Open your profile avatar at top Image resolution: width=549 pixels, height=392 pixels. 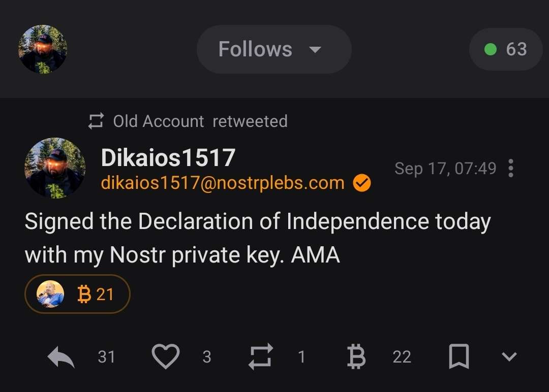pos(43,49)
